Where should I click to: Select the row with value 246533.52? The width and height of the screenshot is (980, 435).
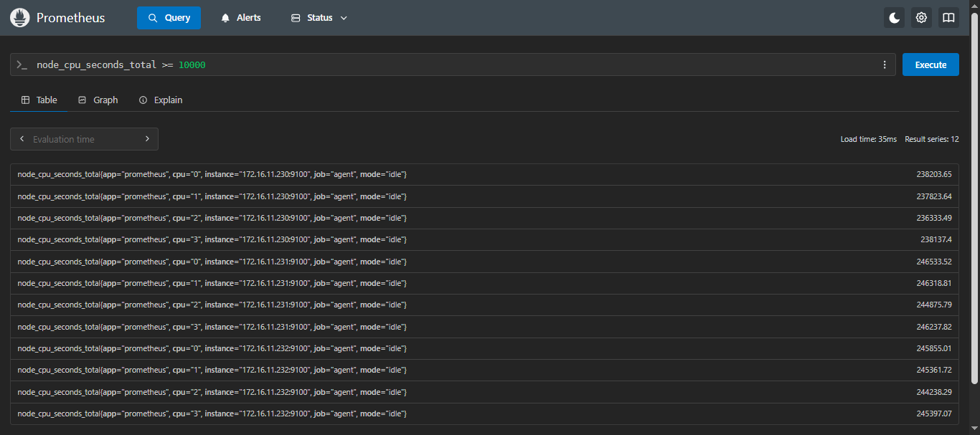(484, 262)
